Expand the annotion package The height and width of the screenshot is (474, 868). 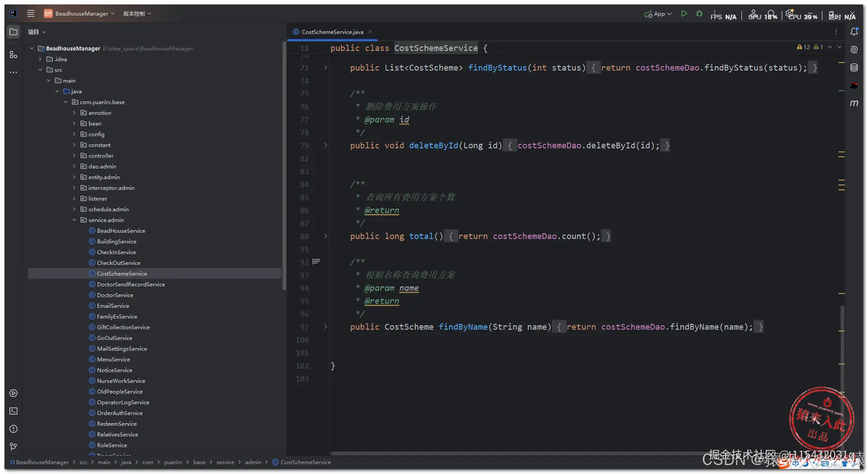click(x=74, y=113)
